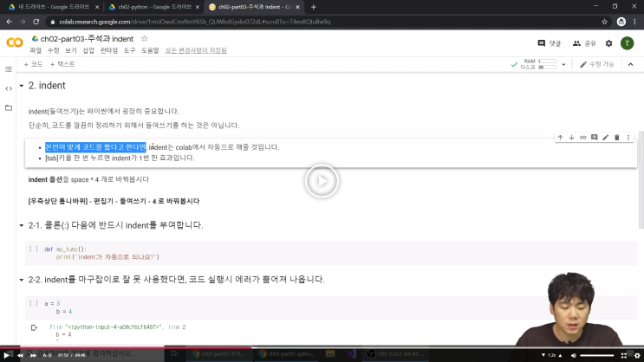
Task: Toggle fullscreen on the video player
Action: (x=624, y=355)
